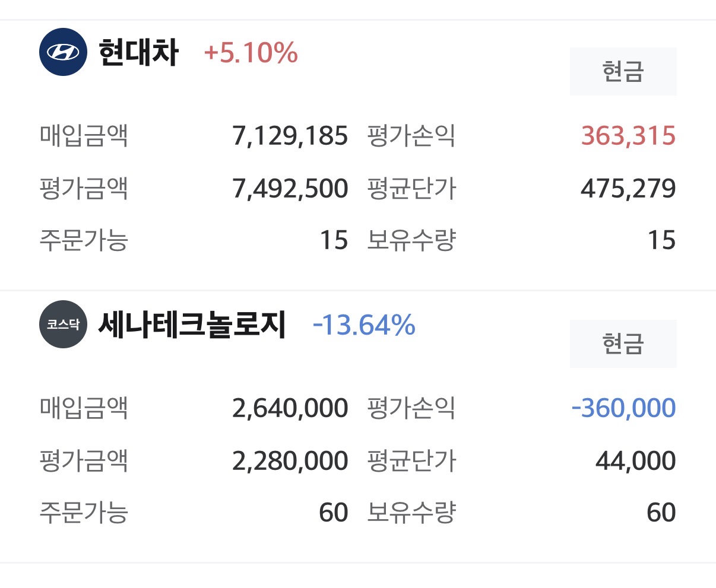
Task: Click the 코스닥 round badge icon
Action: click(63, 325)
